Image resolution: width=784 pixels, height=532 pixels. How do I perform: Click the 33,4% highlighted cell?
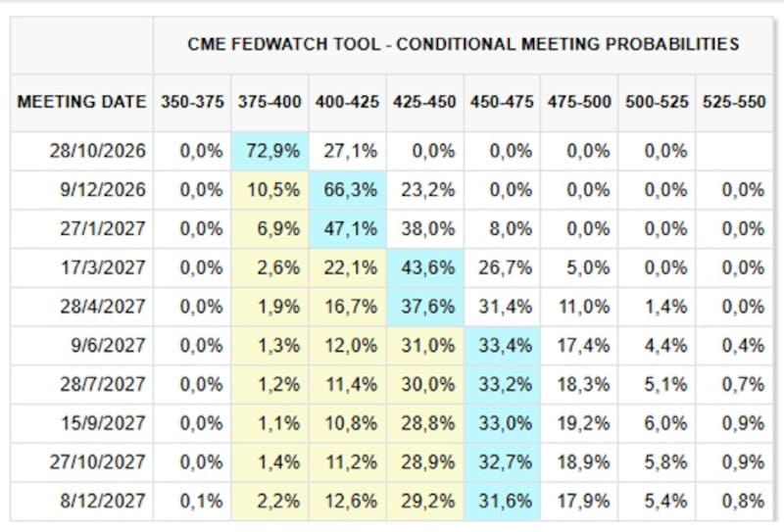[502, 346]
